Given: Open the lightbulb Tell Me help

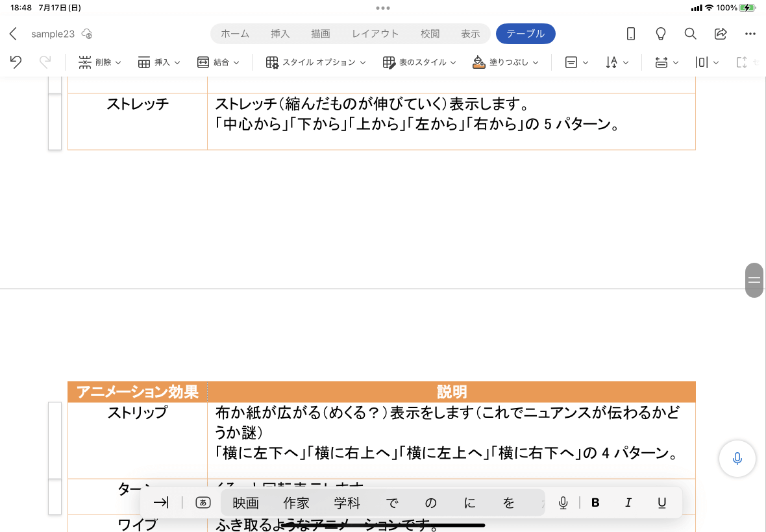Looking at the screenshot, I should (x=660, y=34).
